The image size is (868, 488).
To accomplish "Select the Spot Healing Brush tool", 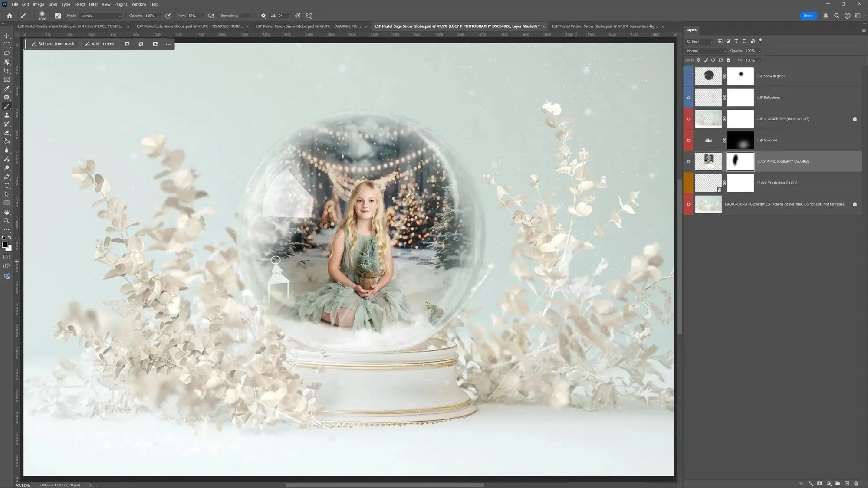I will click(x=7, y=98).
